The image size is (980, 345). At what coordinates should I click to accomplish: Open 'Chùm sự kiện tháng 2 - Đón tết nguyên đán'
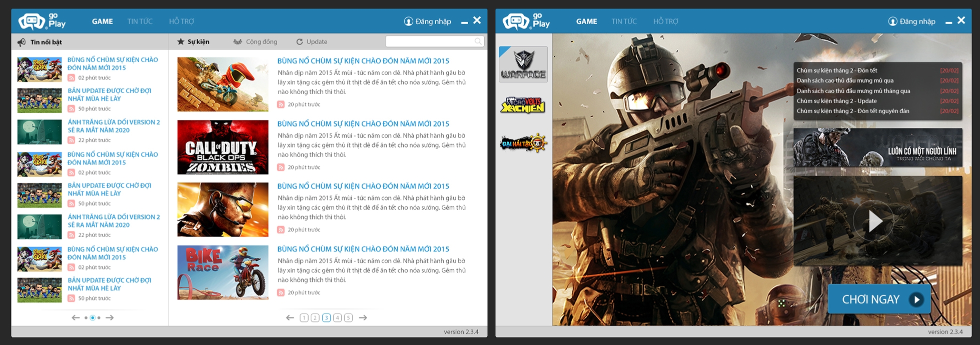[x=853, y=111]
